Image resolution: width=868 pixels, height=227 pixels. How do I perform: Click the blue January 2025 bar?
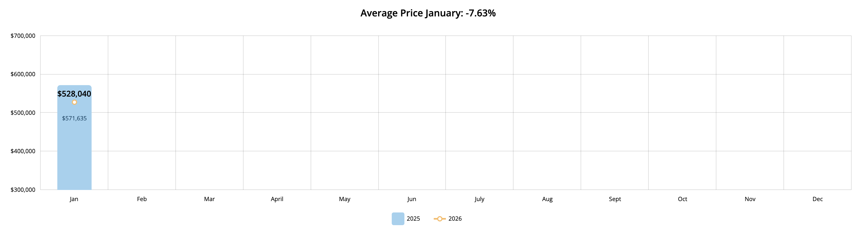[x=74, y=155]
